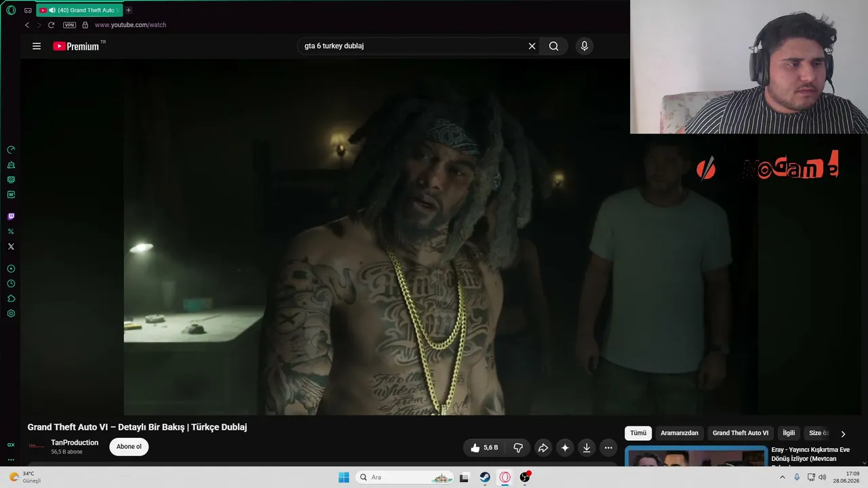
Task: Open the GX Mods sidebar icon
Action: coord(11,180)
